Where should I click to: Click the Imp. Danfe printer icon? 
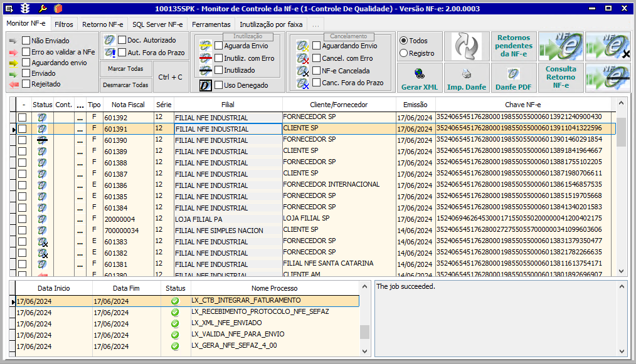tap(466, 73)
